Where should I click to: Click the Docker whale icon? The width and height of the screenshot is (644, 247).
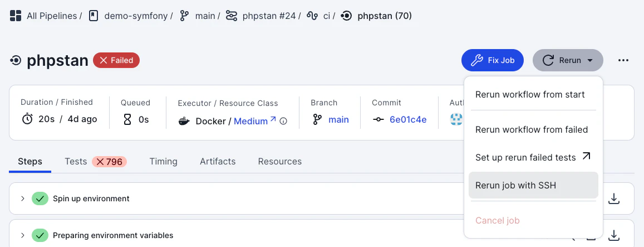click(184, 121)
